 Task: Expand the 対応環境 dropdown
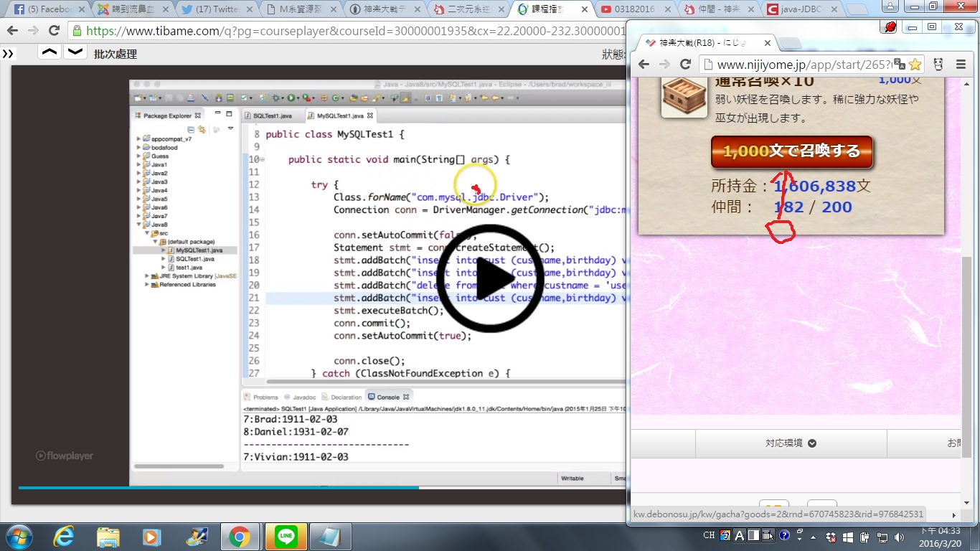pos(791,443)
